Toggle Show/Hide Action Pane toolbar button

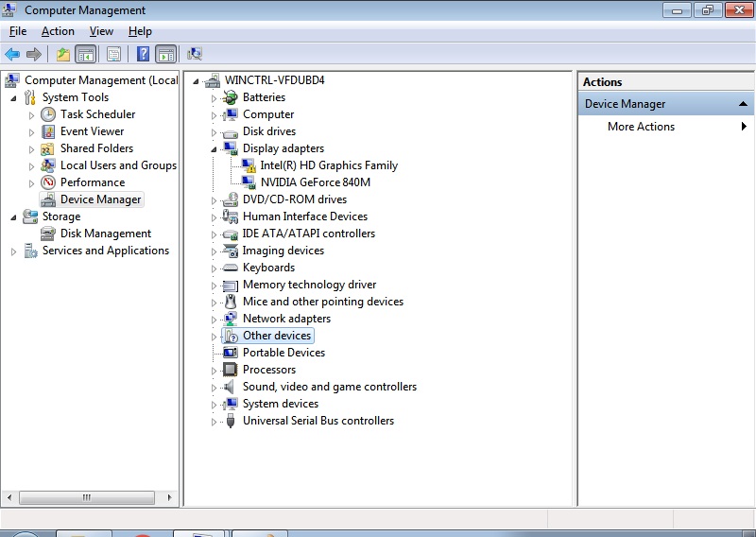pyautogui.click(x=166, y=54)
